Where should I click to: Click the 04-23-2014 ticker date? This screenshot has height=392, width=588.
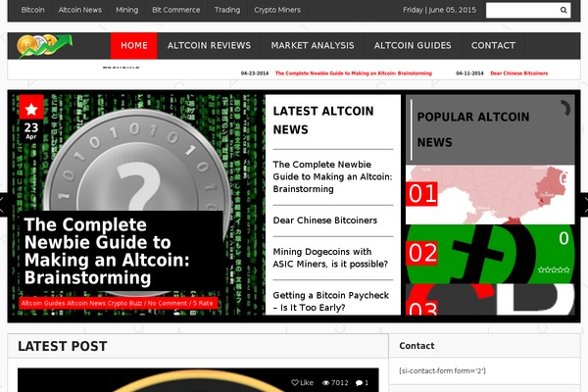tap(255, 73)
